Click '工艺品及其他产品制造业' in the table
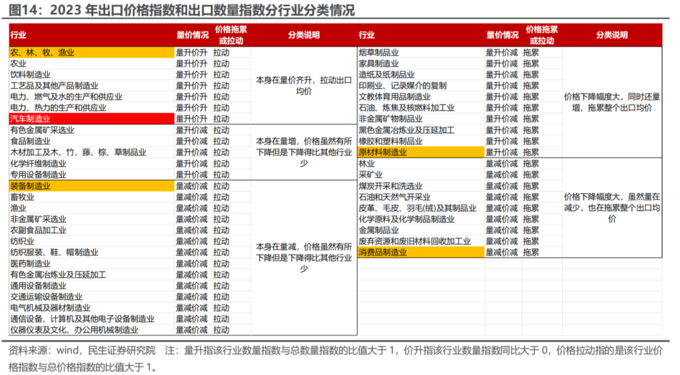 click(54, 86)
